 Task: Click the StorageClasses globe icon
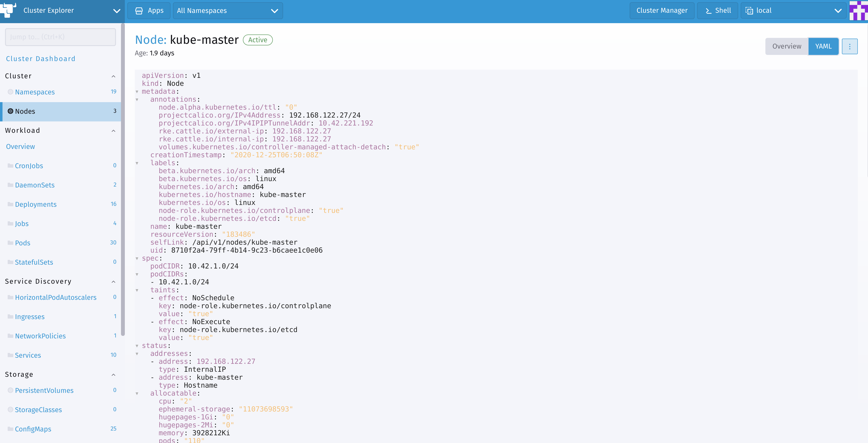pyautogui.click(x=10, y=410)
